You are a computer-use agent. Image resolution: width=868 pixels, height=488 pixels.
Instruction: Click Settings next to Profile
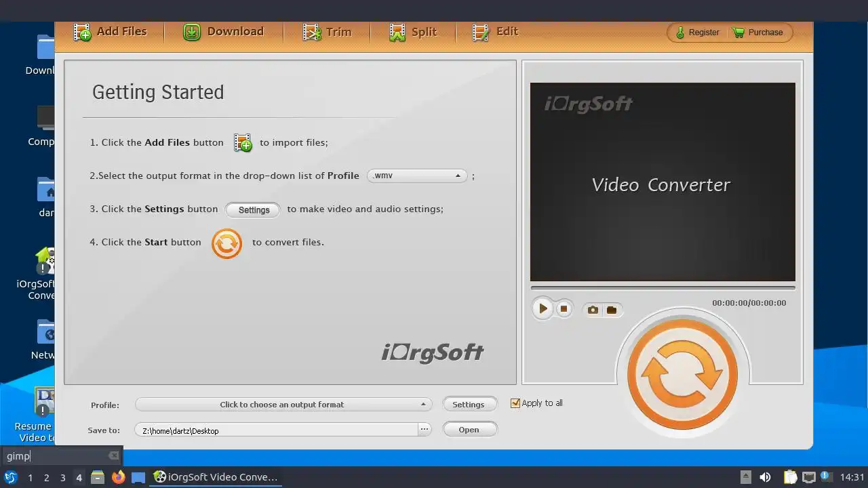(x=469, y=405)
